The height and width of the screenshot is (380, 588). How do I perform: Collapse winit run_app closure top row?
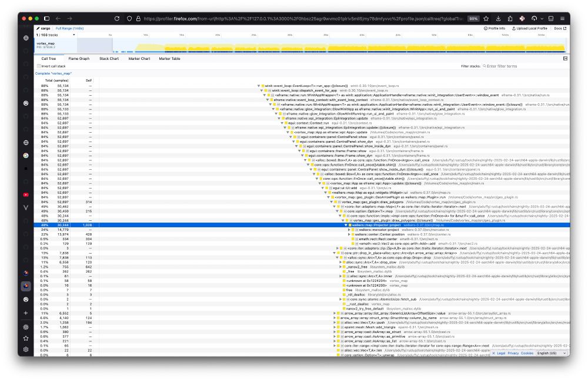pos(259,86)
